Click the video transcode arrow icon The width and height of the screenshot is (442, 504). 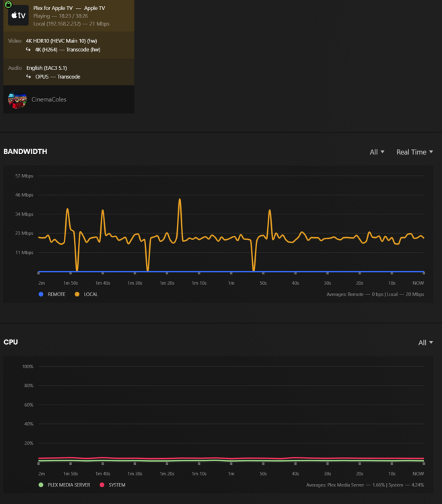click(29, 50)
